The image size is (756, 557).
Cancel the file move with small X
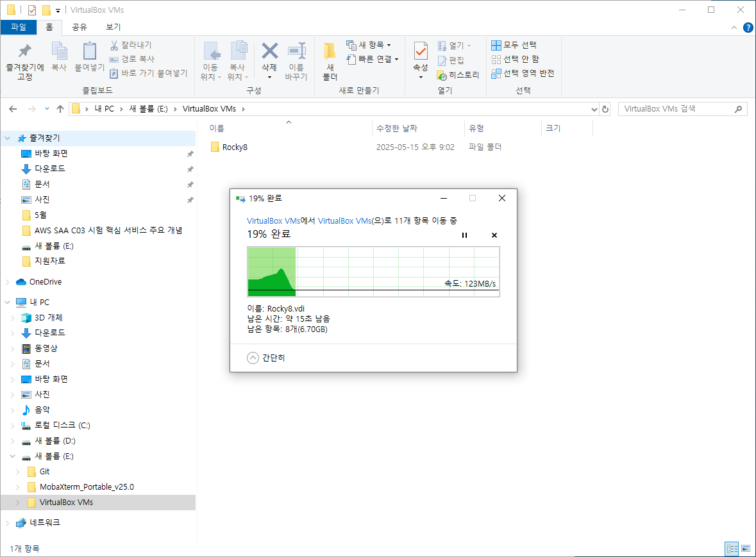click(x=494, y=235)
